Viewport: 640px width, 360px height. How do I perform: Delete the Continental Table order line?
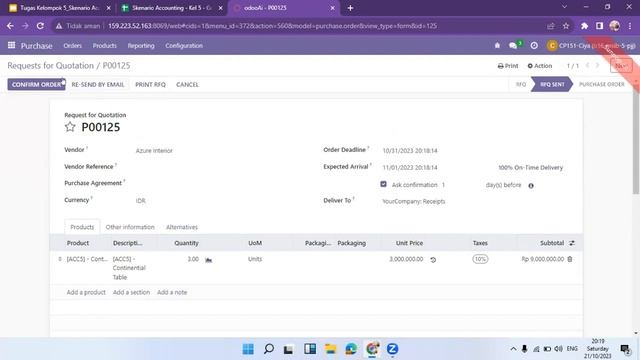570,259
